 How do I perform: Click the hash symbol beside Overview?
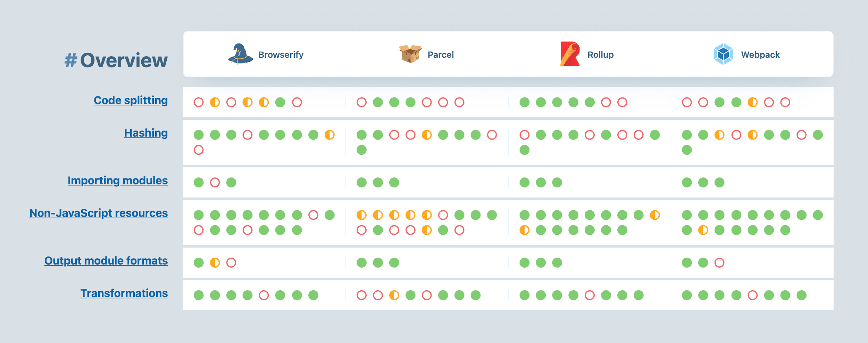click(71, 60)
